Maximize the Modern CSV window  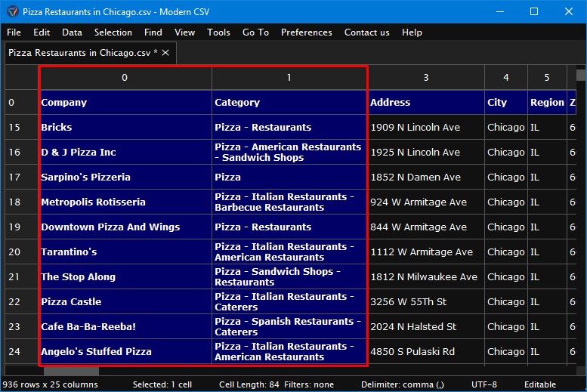(534, 11)
